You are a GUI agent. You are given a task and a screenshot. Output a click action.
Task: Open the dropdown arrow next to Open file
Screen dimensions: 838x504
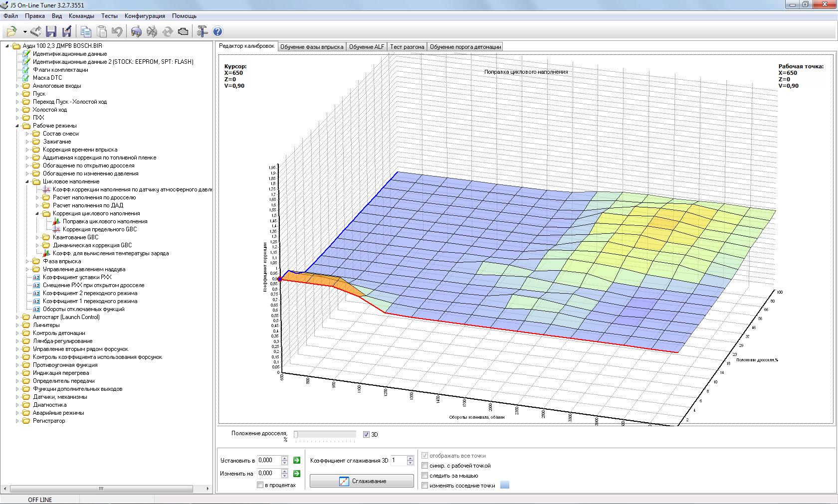24,32
